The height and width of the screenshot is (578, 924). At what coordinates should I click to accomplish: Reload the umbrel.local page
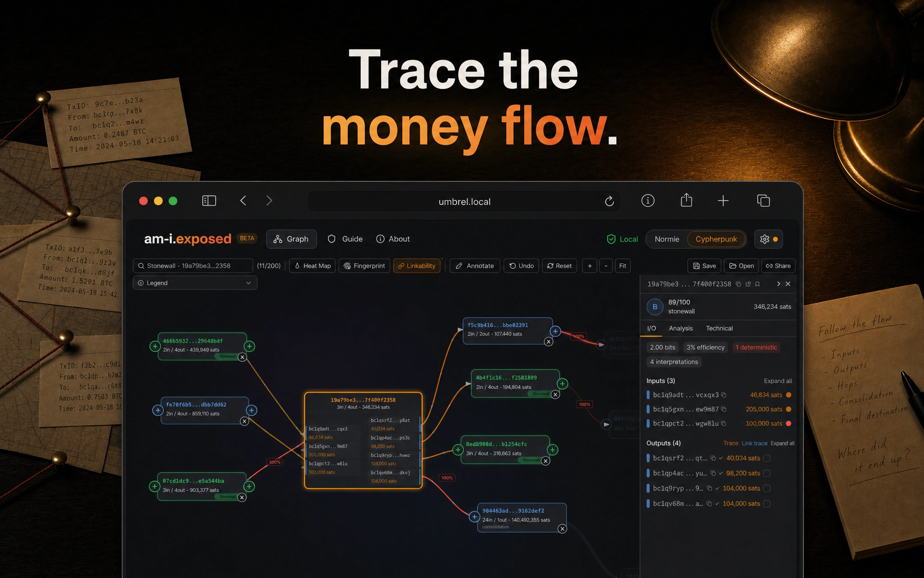pos(609,201)
